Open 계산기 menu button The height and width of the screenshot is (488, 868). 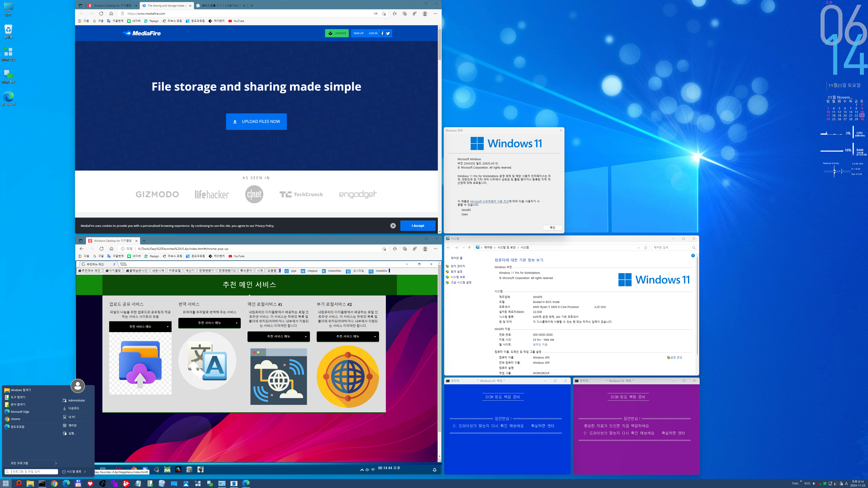190,271
